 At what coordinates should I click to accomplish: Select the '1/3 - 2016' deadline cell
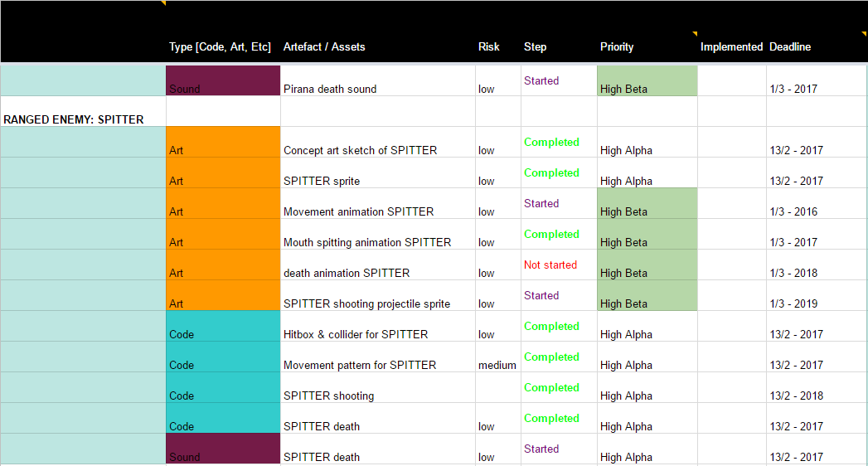point(793,211)
